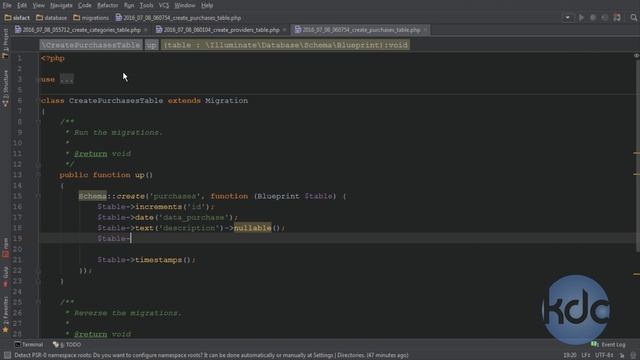The image size is (640, 360).
Task: Click the editor vertical scrollbar
Action: (638, 155)
